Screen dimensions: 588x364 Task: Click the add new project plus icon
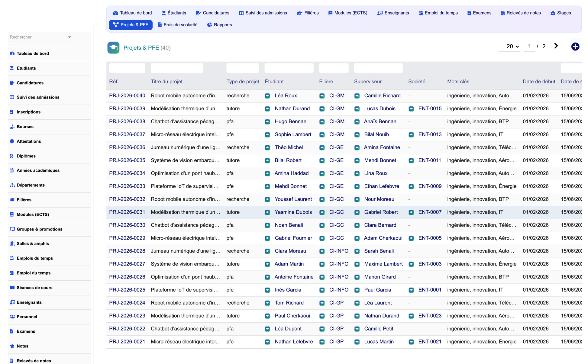575,47
